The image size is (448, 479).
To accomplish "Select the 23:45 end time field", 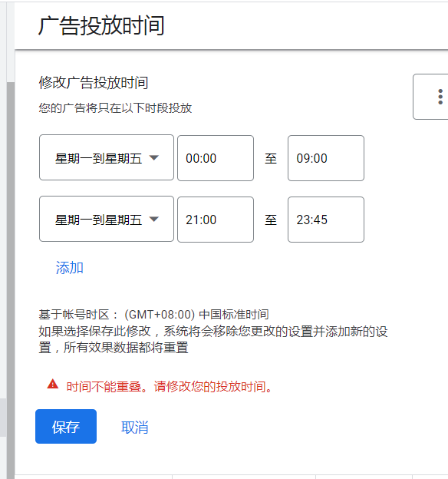I will pos(326,220).
